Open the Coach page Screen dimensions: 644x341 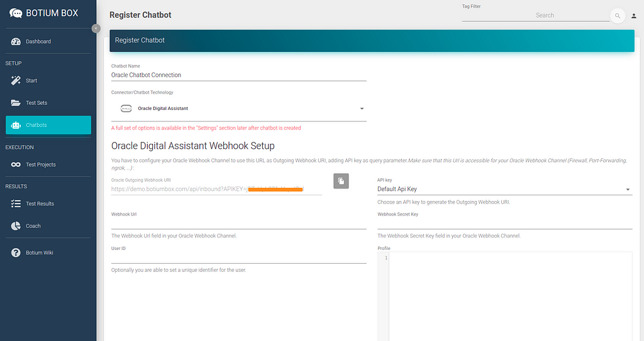48,225
